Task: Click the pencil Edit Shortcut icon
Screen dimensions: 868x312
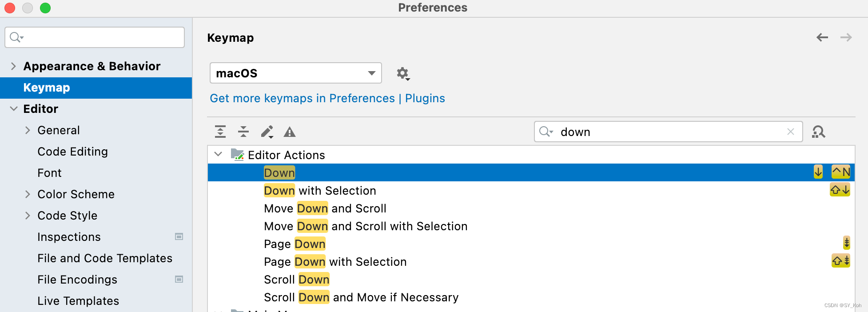Action: [267, 132]
